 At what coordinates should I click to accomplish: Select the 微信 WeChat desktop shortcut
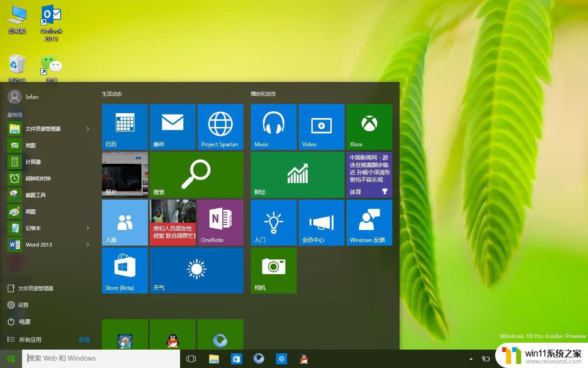click(x=51, y=68)
